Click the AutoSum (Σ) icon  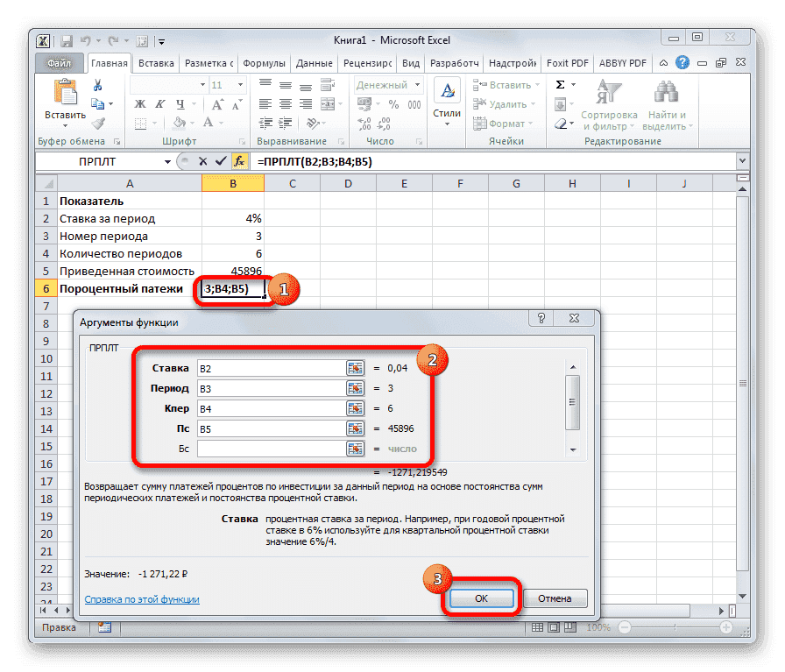[x=561, y=84]
